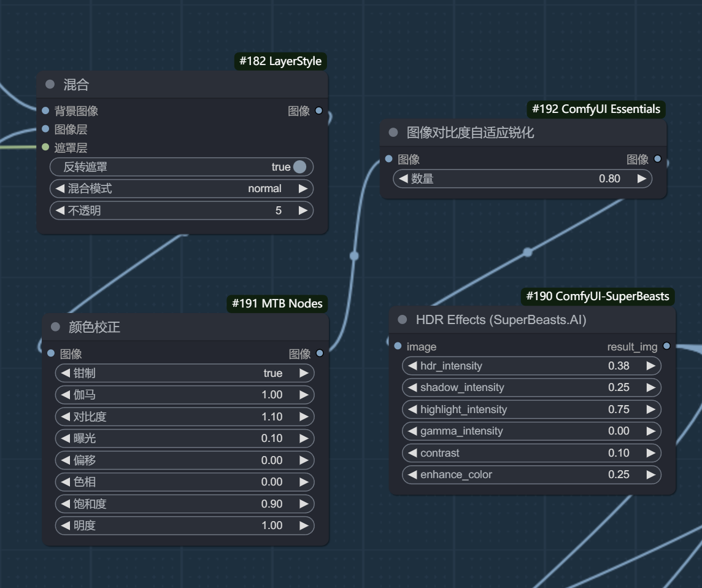Increase 明度 with right arrow
Image resolution: width=702 pixels, height=588 pixels.
point(304,525)
